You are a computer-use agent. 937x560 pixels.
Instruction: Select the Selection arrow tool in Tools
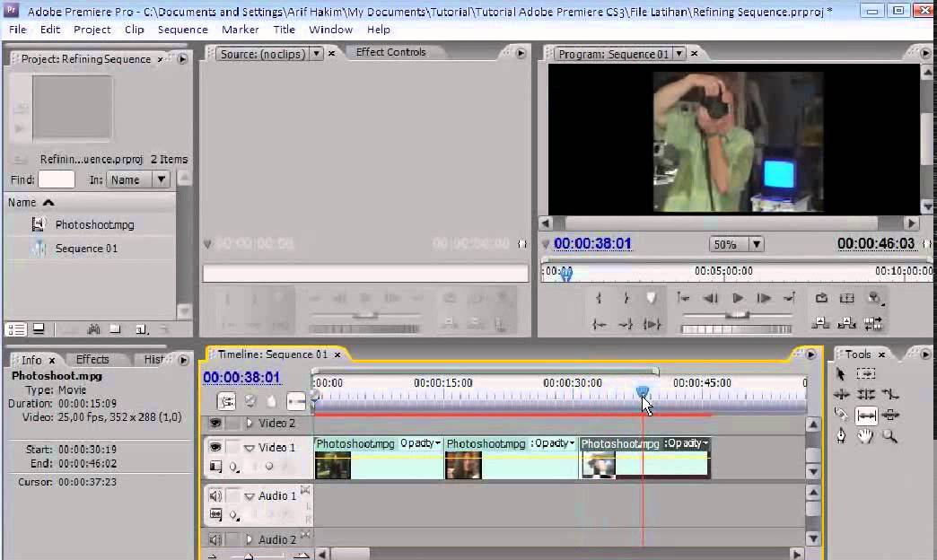[x=841, y=374]
